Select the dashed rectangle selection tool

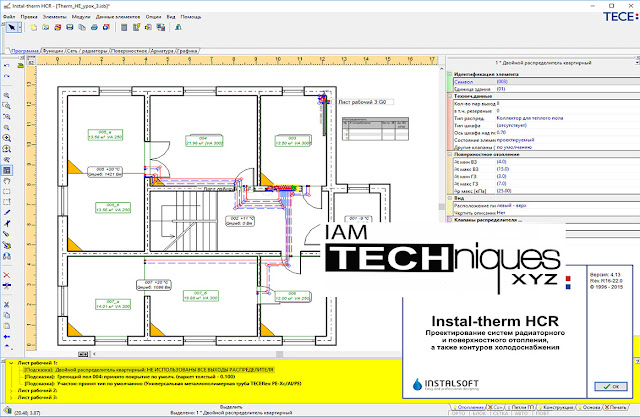pos(7,191)
